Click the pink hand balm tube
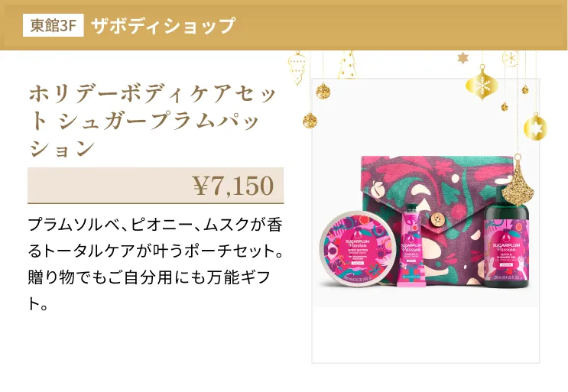Viewport: 568px width, 392px height. coord(411,245)
